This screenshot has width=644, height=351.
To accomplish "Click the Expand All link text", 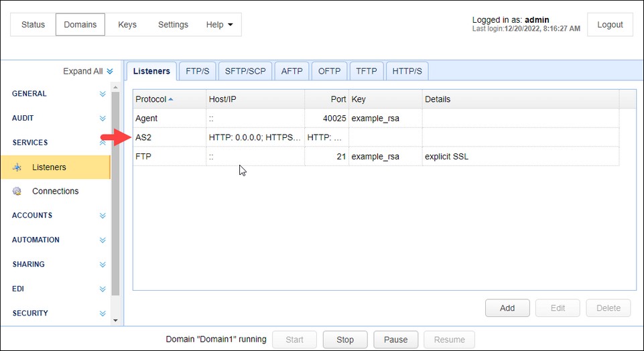I will coord(83,72).
